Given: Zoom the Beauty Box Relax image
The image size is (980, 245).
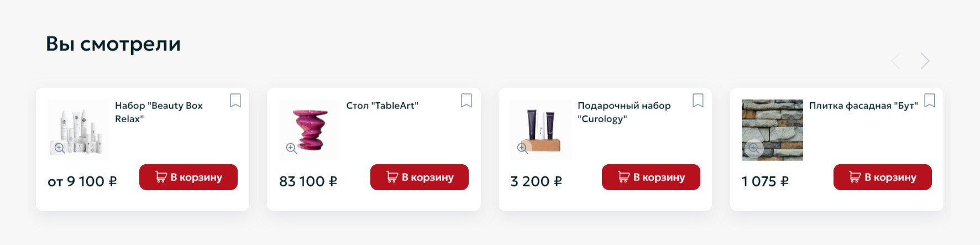Looking at the screenshot, I should [x=60, y=148].
